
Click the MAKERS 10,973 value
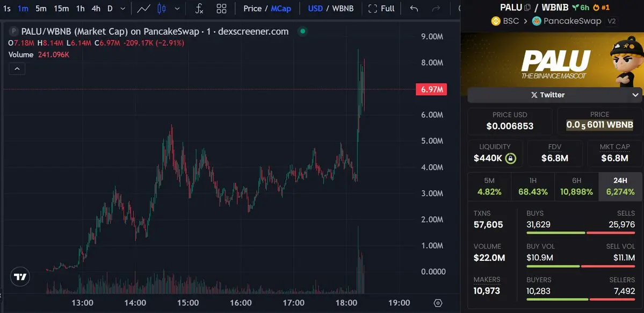(487, 291)
